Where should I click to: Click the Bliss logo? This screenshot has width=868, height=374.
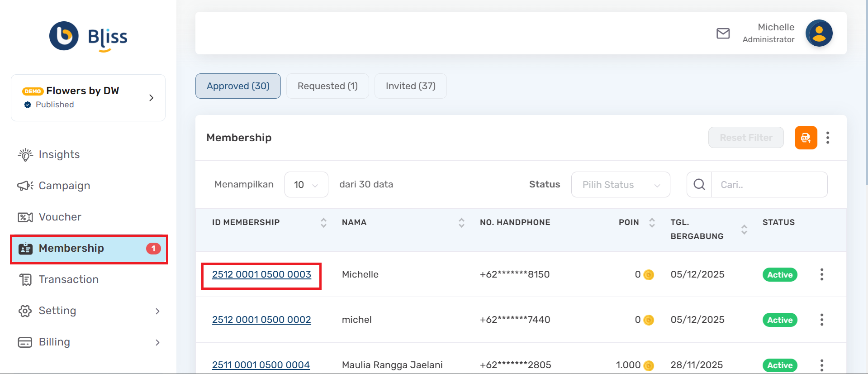pyautogui.click(x=89, y=37)
